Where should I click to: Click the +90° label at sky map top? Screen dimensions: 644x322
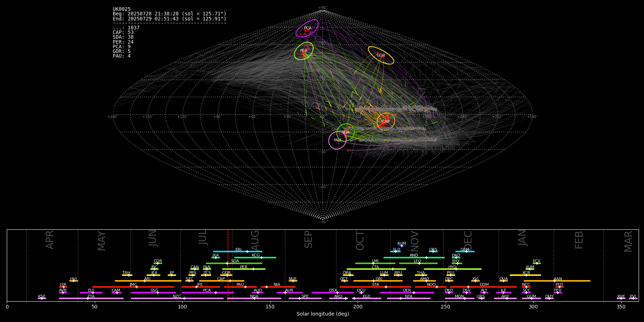323,8
